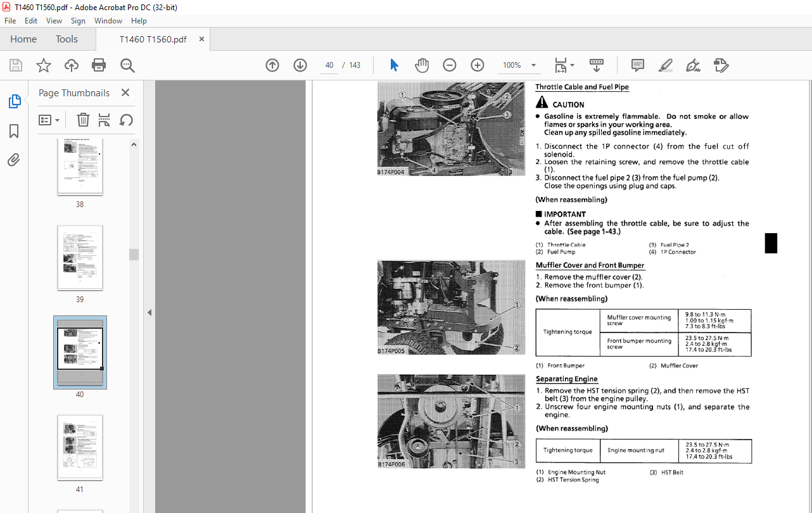The width and height of the screenshot is (812, 513).
Task: Close the Page Thumbnails panel
Action: 125,93
